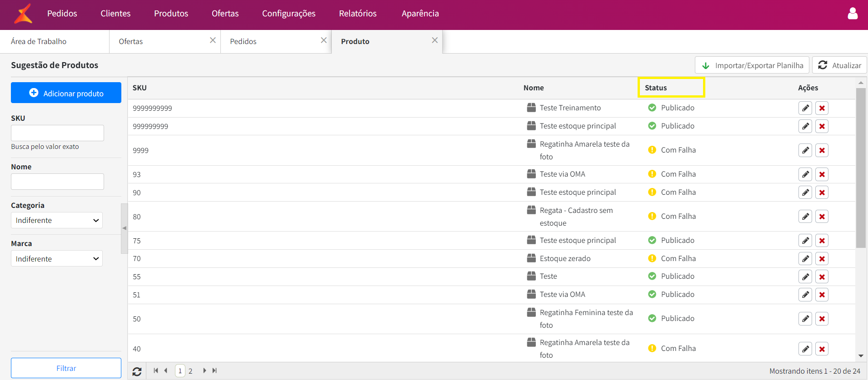This screenshot has width=868, height=380.
Task: Click the Adicionar produto button
Action: pyautogui.click(x=66, y=93)
